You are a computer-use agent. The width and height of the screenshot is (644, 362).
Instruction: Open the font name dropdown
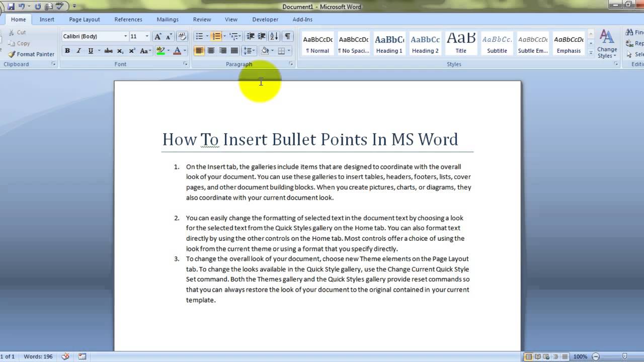click(x=125, y=36)
